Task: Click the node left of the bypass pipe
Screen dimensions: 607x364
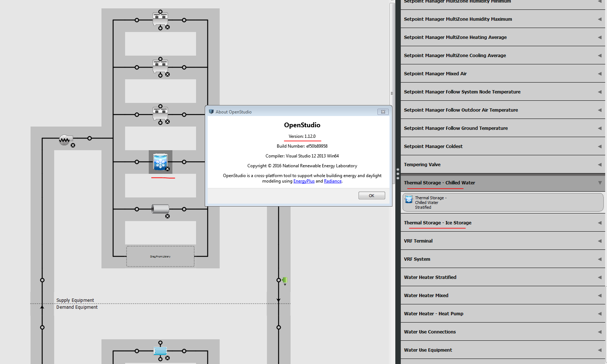Action: click(x=137, y=209)
